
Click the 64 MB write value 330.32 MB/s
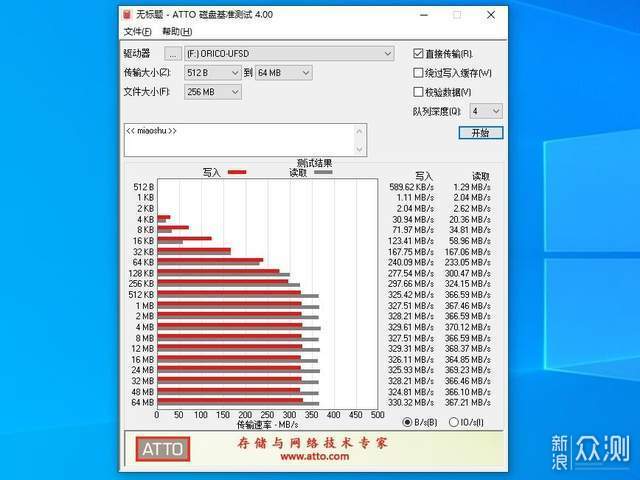coord(411,402)
